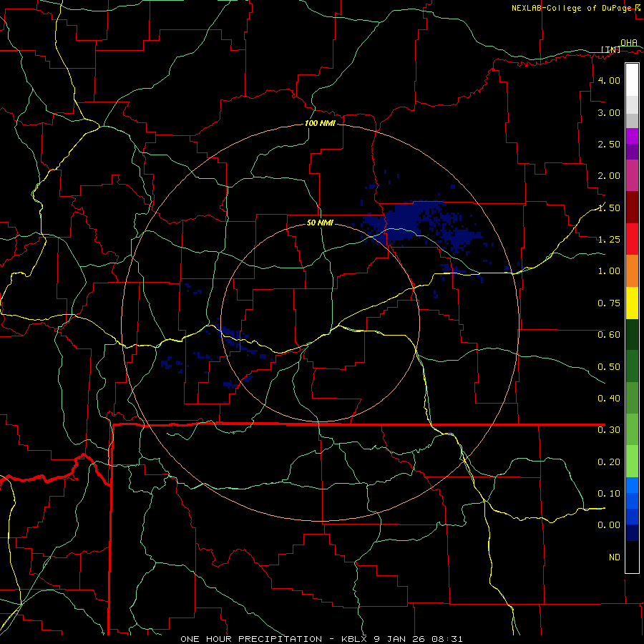Select the light blue legend color at 0.10
This screenshot has height=644, width=644.
point(632,485)
